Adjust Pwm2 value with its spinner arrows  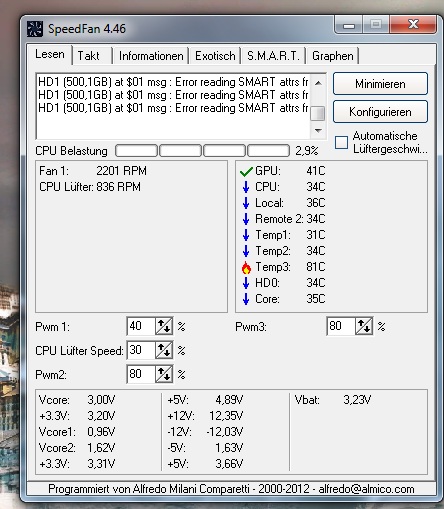click(x=164, y=374)
